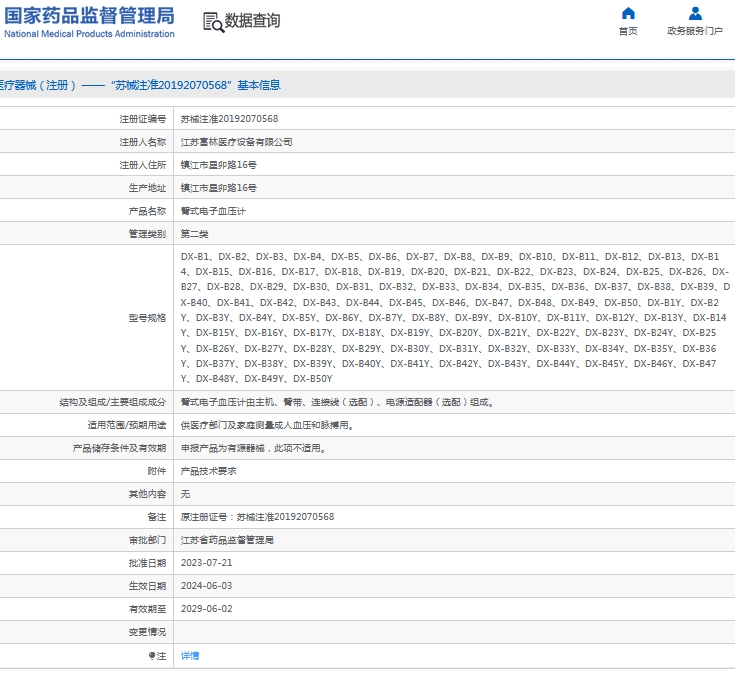Click the page title 苏械注准20192070568 基本信息
The height and width of the screenshot is (676, 735).
[195, 85]
